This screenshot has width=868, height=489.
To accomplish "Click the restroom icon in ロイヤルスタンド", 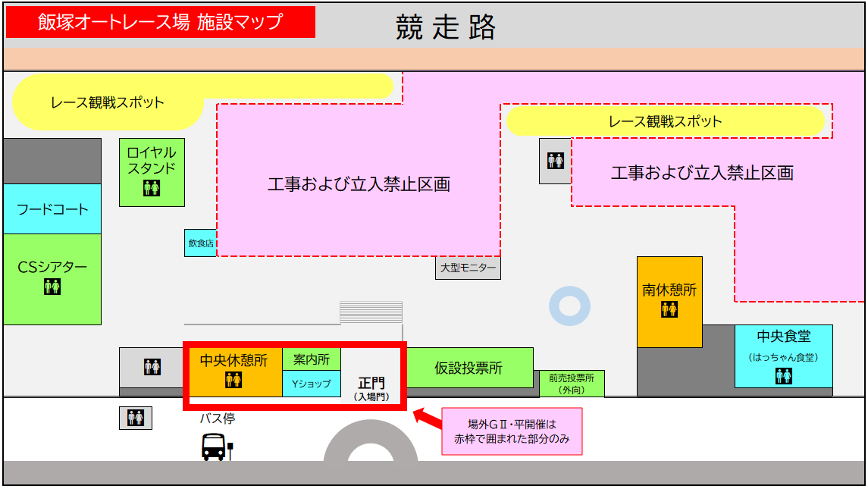I will 152,188.
